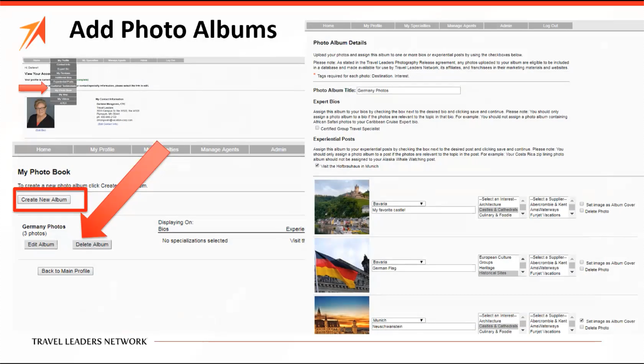Image resolution: width=644 pixels, height=364 pixels.
Task: Click interest list down arrow in 'My favorite castle!' row
Action: coord(523,213)
